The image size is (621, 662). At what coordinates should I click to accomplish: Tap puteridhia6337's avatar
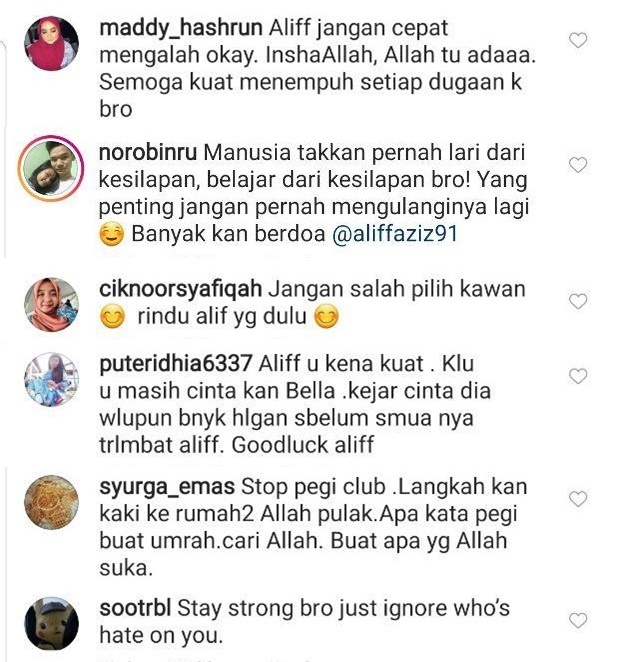point(52,379)
